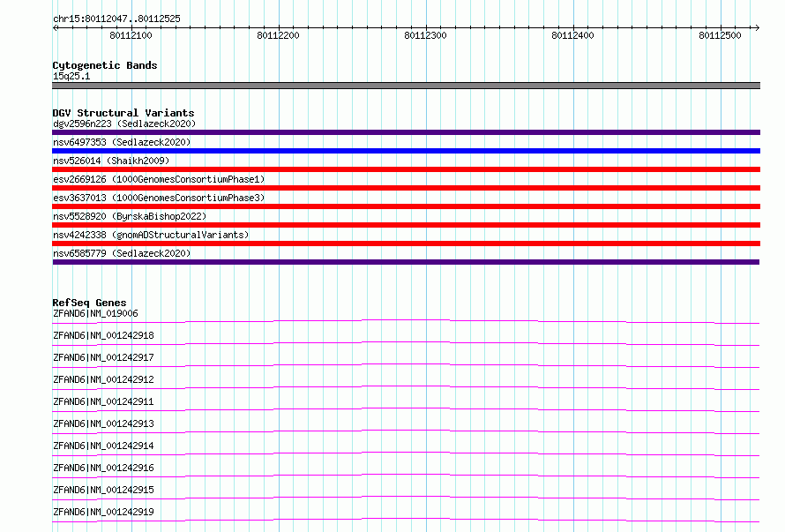The height and width of the screenshot is (532, 785).
Task: Click the red esv2669126 variant bar
Action: (x=406, y=188)
